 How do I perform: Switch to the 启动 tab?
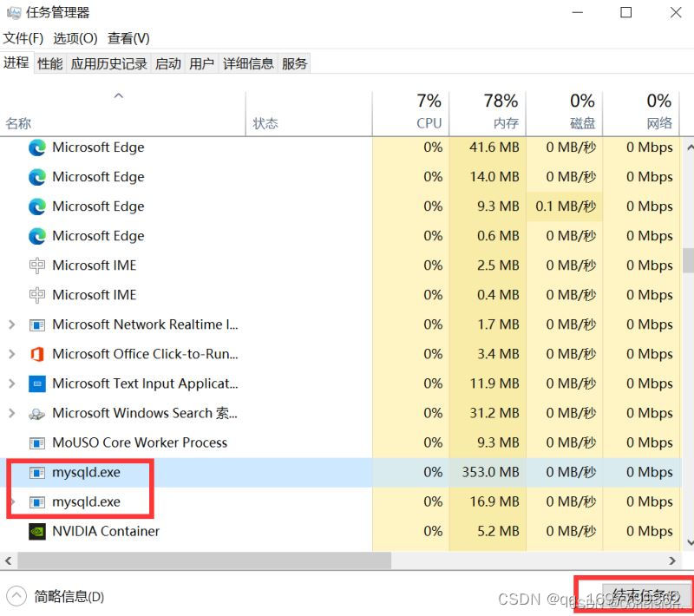coord(167,63)
